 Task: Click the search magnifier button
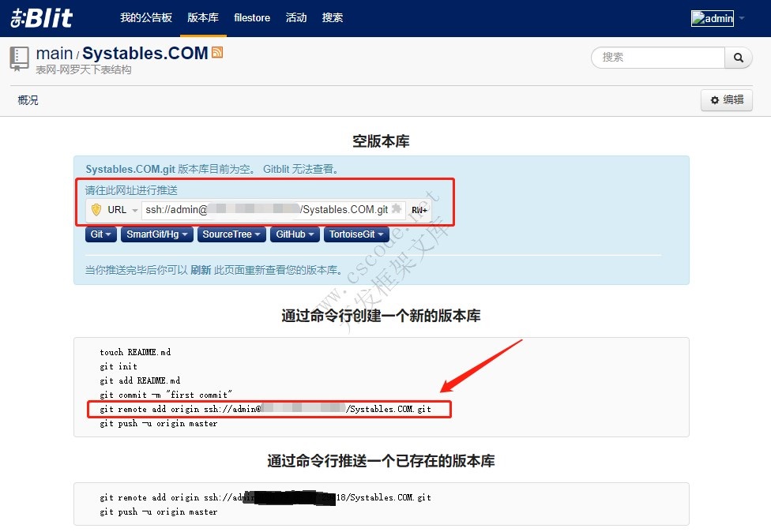(738, 58)
